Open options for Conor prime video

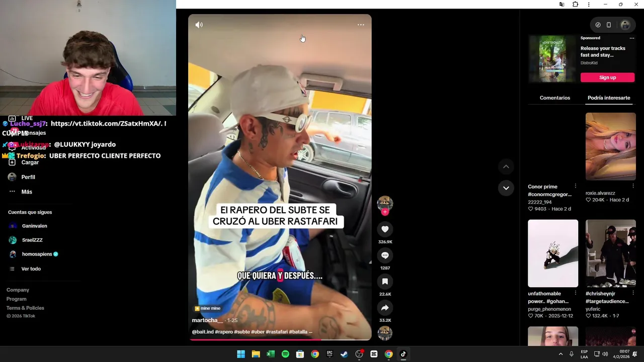(x=576, y=186)
